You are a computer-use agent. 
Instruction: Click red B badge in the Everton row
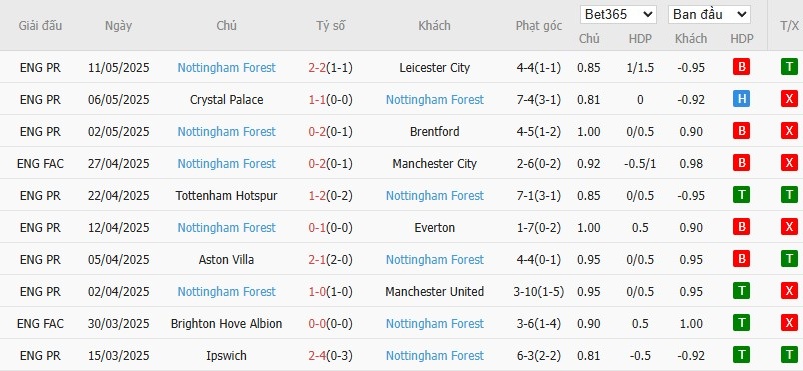coord(741,227)
